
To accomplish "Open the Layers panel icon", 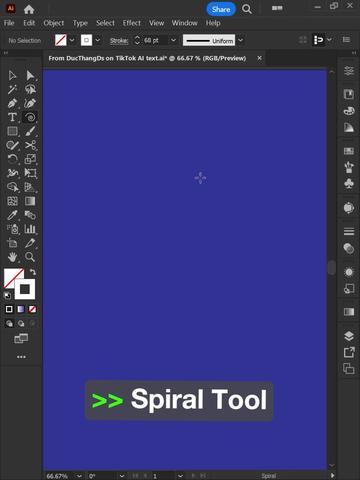I will coord(349,336).
